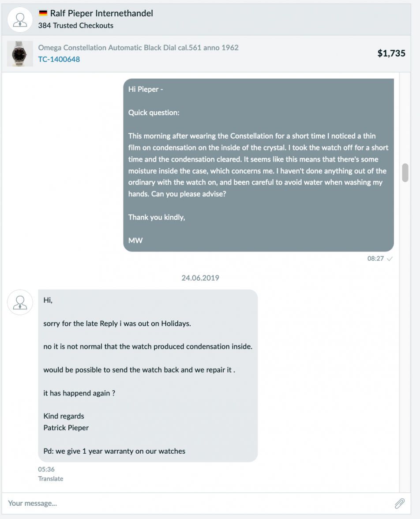Click the paperclip attachment icon
Viewport: 420px width, 519px height.
pyautogui.click(x=399, y=504)
